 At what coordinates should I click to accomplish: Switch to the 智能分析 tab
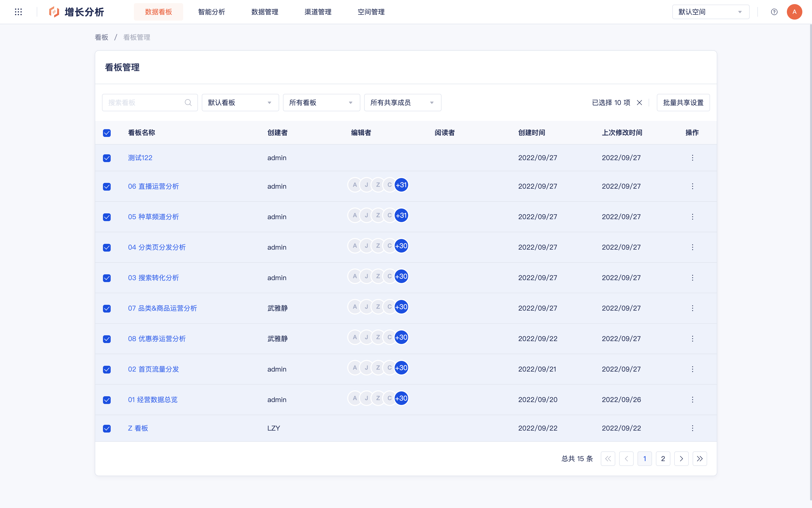212,12
